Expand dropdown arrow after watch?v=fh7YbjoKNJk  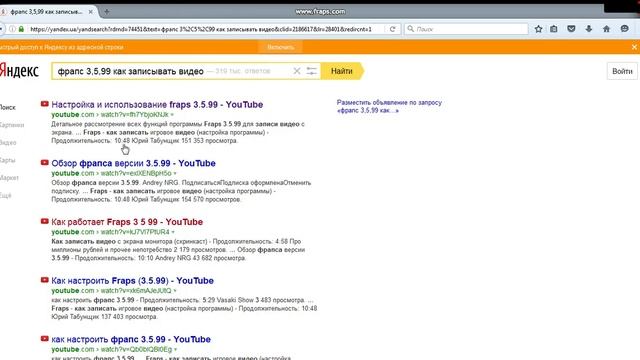(x=172, y=115)
